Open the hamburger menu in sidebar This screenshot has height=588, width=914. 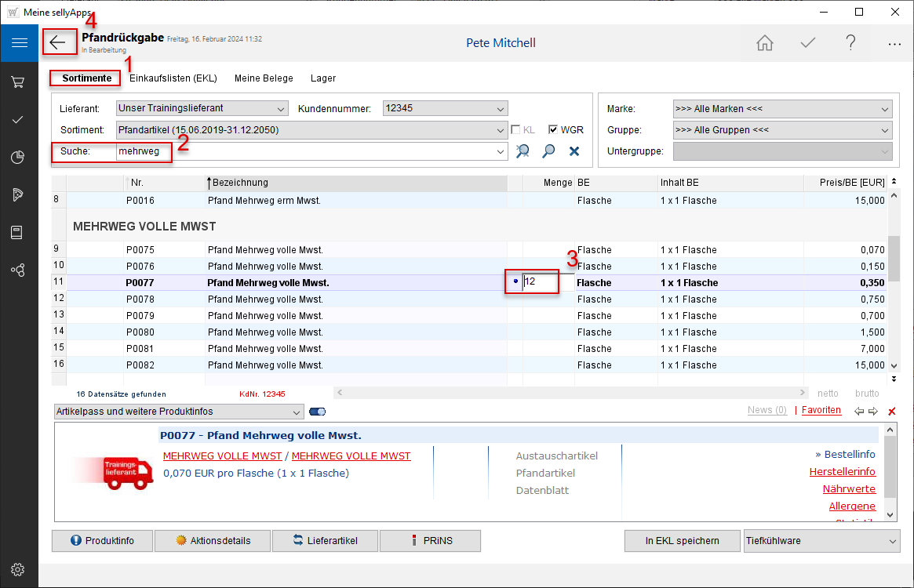click(x=19, y=43)
